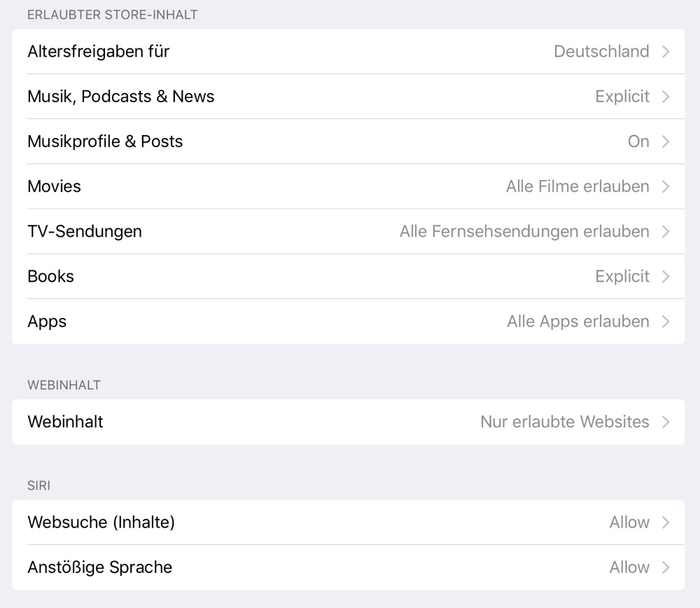Tap the Explicit value for Books

622,276
